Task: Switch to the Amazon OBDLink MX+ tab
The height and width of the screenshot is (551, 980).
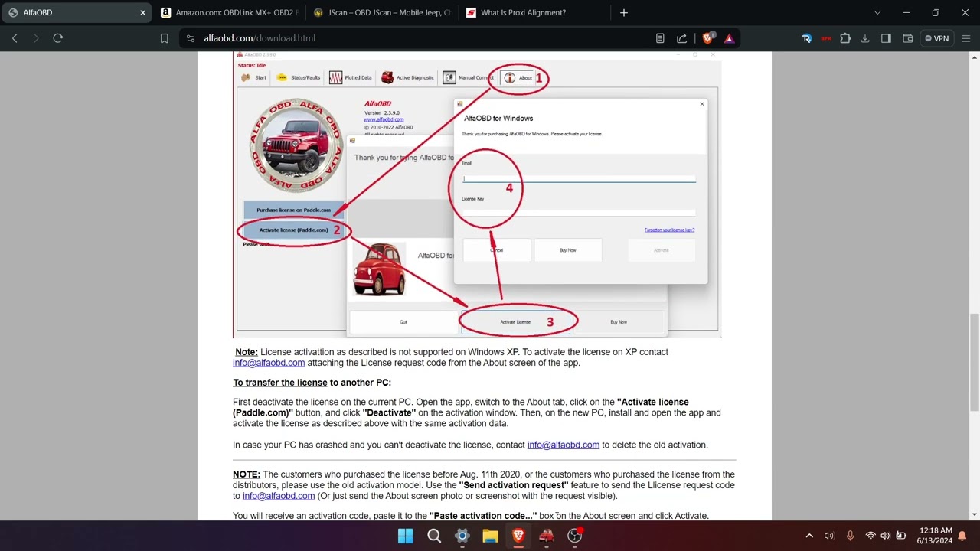Action: [x=230, y=13]
